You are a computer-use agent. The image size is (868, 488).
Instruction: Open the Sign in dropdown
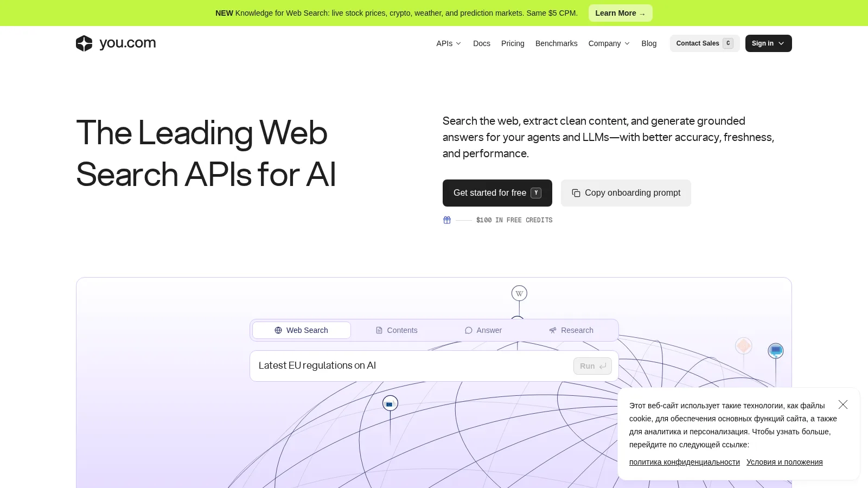point(768,43)
